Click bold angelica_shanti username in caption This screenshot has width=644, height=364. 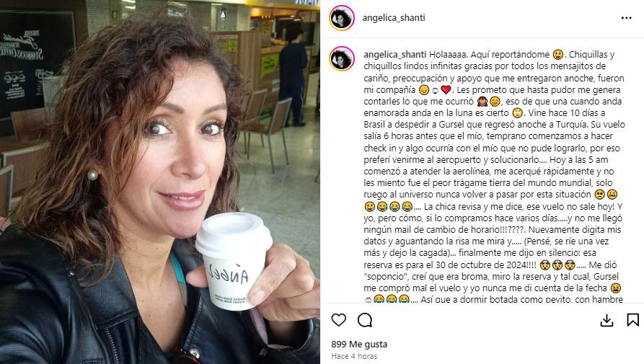point(395,55)
